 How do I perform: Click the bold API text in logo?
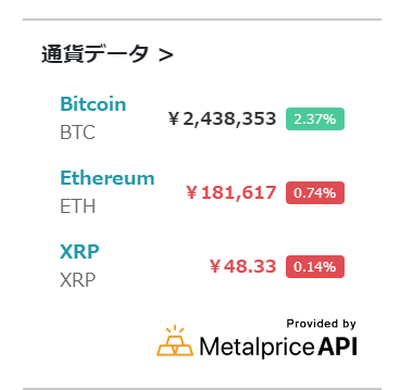coord(337,347)
